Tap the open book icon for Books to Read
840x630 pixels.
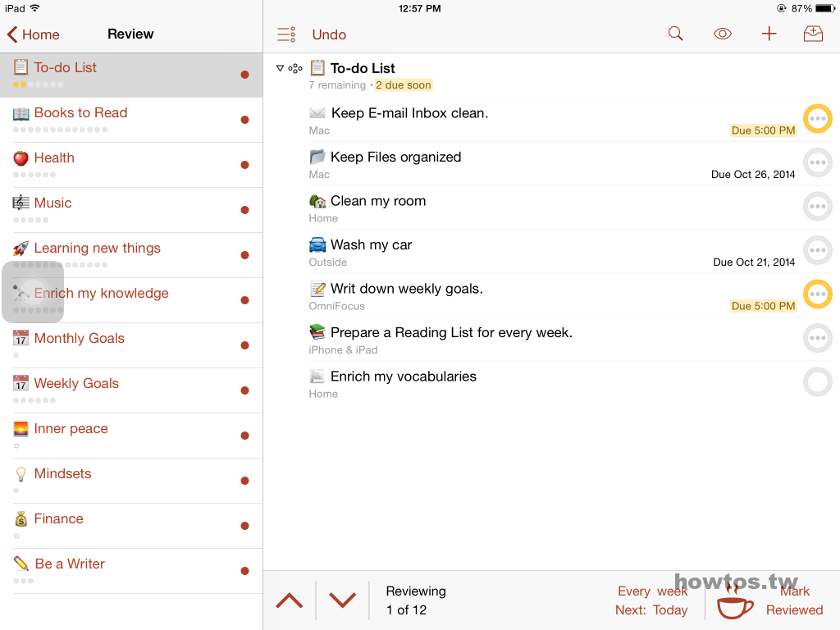(21, 113)
